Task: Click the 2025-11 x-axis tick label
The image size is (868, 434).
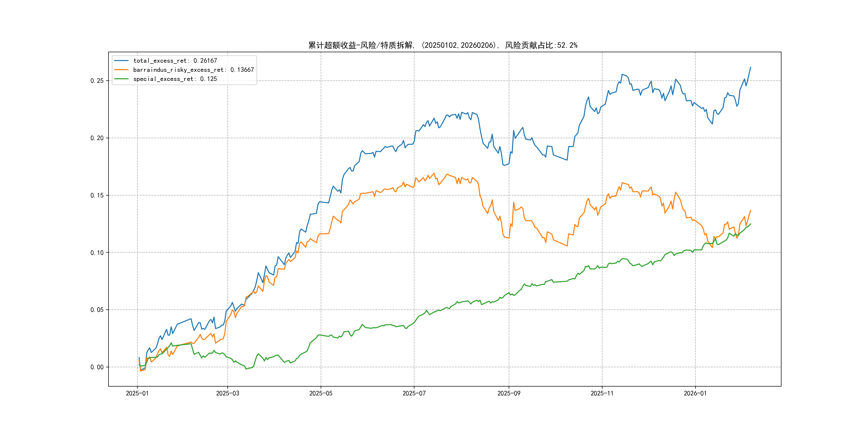Action: [x=602, y=393]
